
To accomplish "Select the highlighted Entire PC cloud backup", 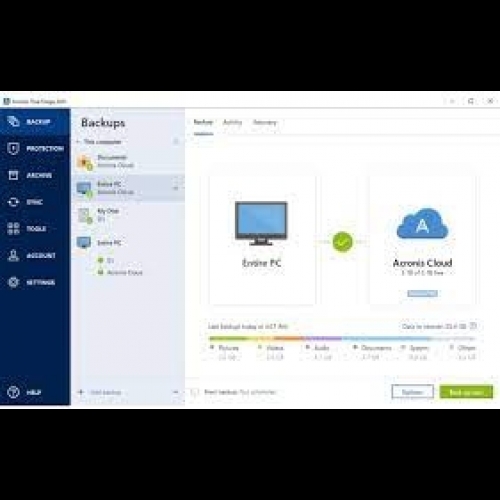I will click(128, 188).
